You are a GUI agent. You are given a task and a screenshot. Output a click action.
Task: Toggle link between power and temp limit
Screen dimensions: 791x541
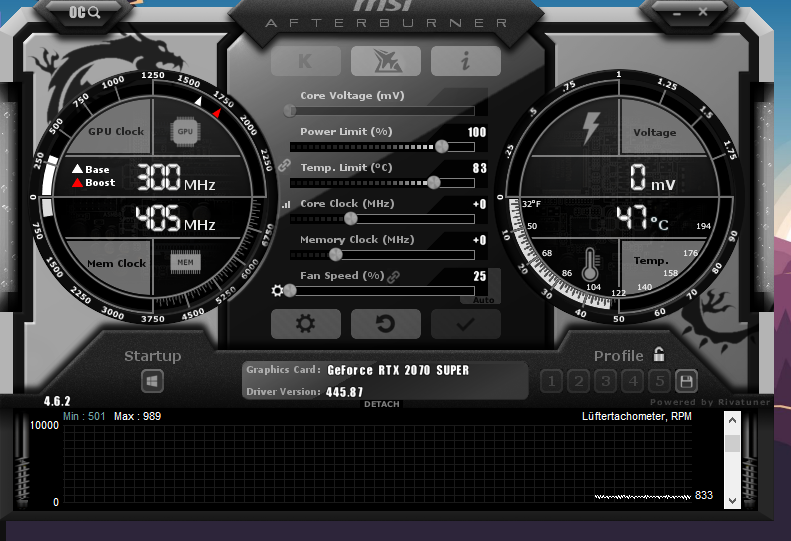[285, 165]
